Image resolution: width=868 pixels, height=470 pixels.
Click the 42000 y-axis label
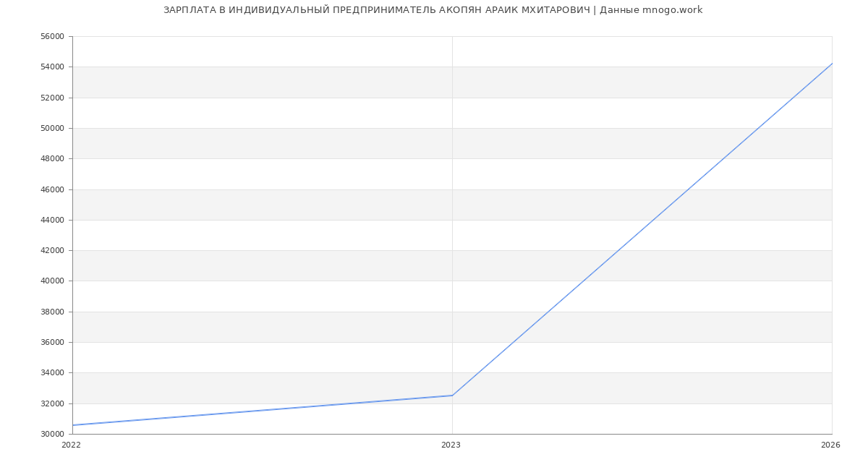pyautogui.click(x=54, y=251)
